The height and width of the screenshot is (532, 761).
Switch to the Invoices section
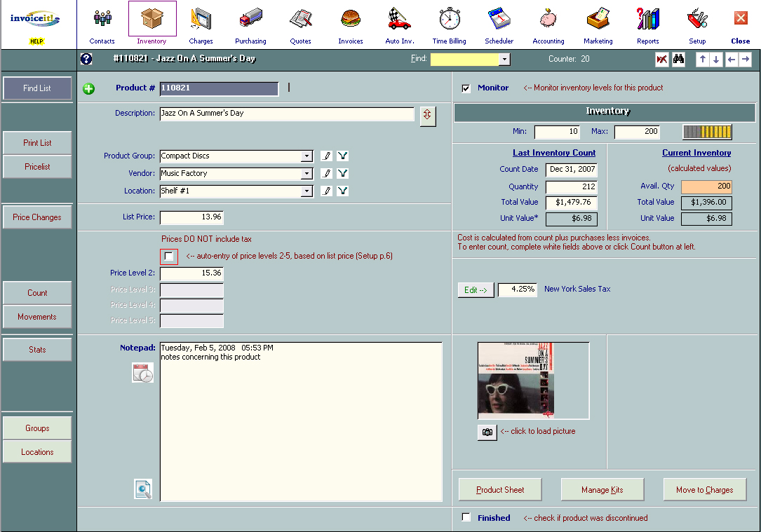coord(350,23)
